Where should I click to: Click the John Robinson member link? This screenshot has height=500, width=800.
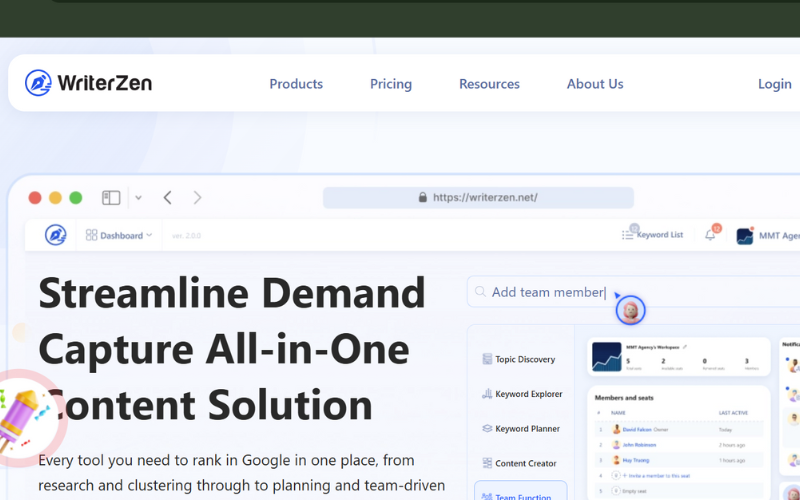click(x=639, y=445)
